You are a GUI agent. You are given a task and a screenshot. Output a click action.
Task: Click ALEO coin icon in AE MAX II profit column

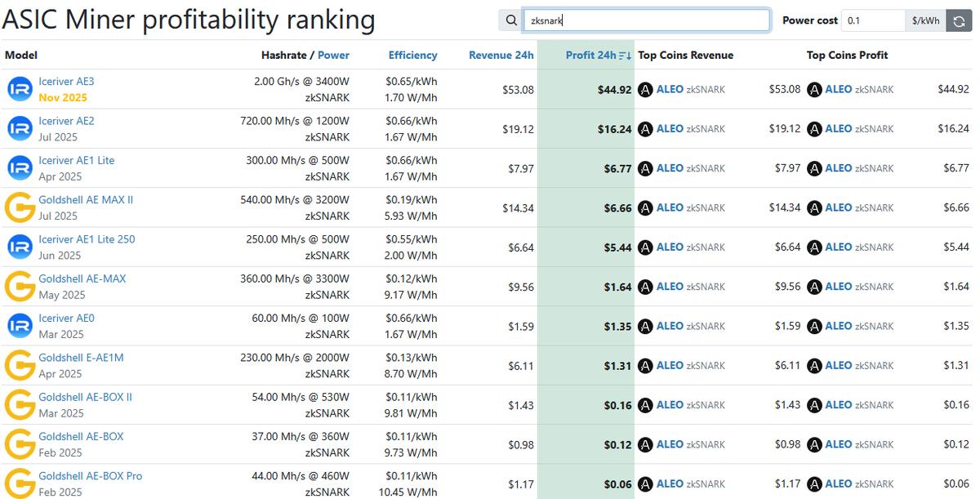point(814,208)
